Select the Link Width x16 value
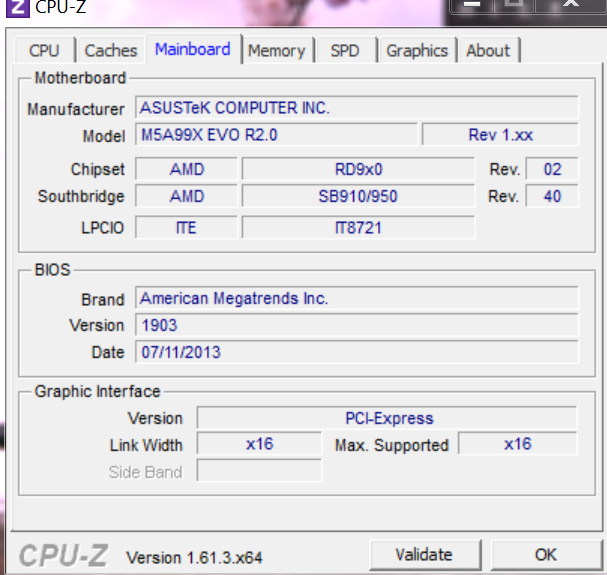The height and width of the screenshot is (575, 607). pos(259,444)
